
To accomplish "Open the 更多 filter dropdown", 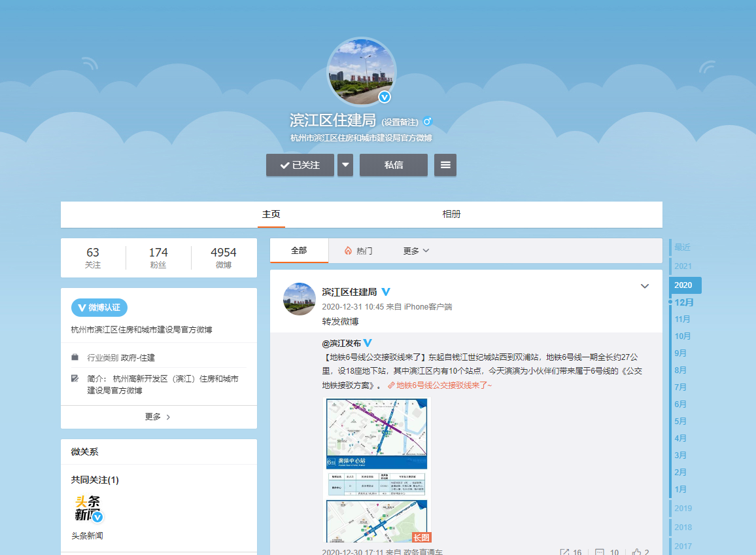I will [416, 251].
